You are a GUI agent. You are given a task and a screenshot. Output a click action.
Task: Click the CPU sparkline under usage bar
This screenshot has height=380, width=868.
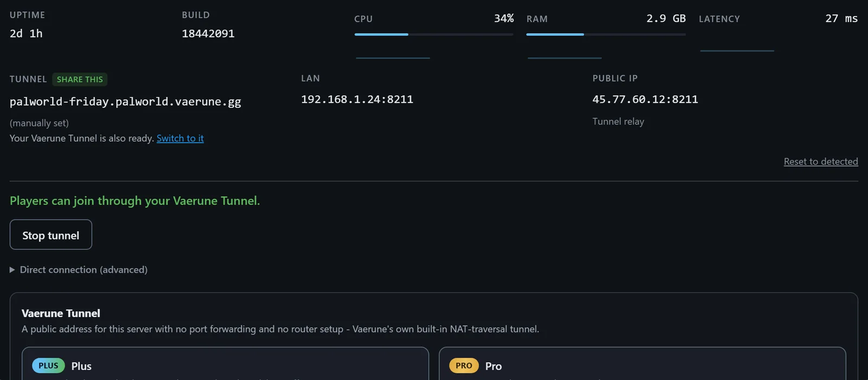(x=393, y=57)
